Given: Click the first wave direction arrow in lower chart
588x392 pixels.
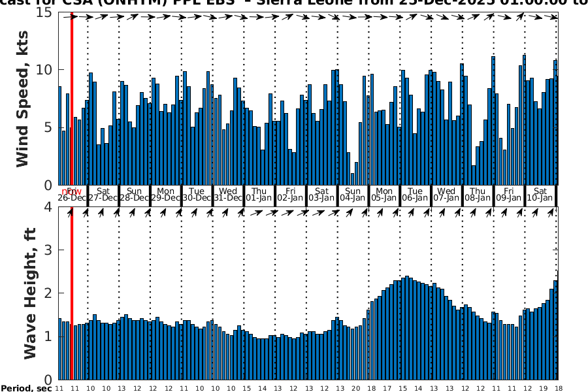Looking at the screenshot, I should (69, 212).
